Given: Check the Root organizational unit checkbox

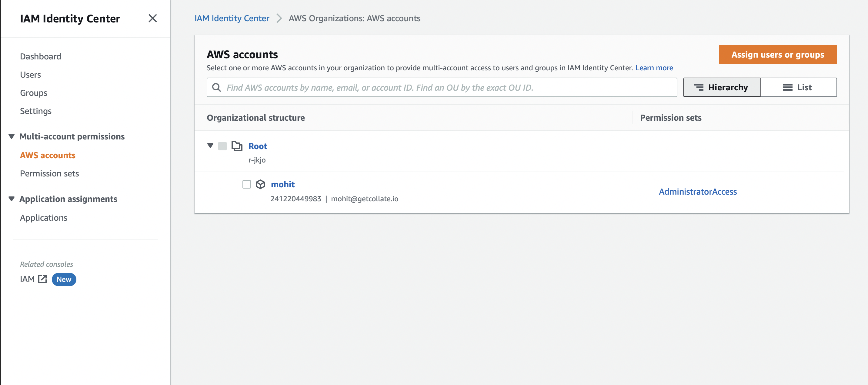Looking at the screenshot, I should pos(222,146).
